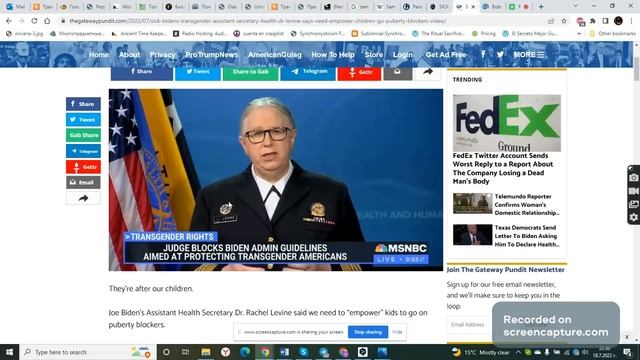
Task: Click the sidebar Facebook Share button
Action: [x=83, y=104]
